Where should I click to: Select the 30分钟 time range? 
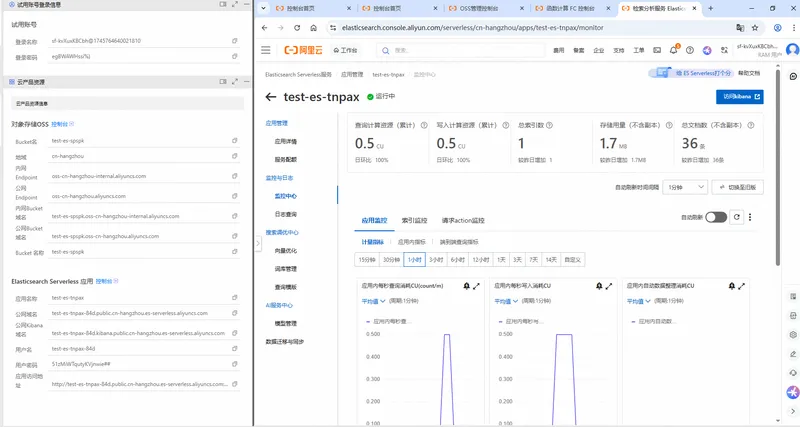click(391, 260)
